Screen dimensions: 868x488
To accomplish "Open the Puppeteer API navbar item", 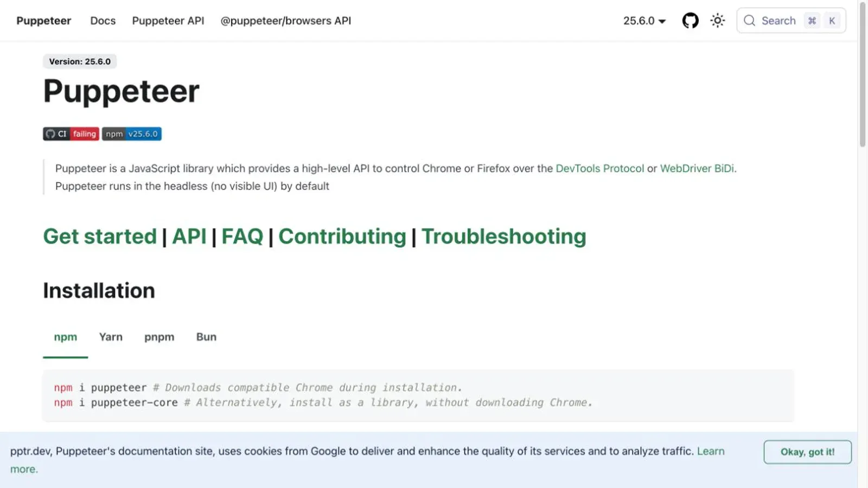I will (x=168, y=21).
